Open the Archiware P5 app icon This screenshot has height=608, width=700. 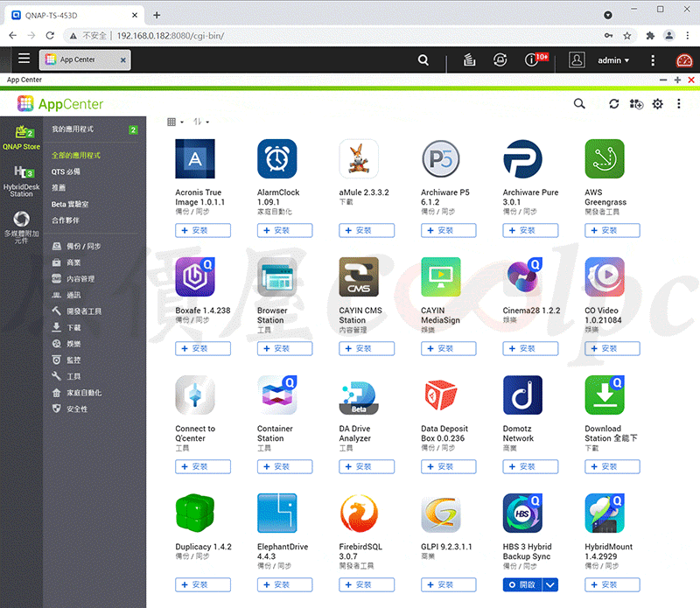click(441, 159)
